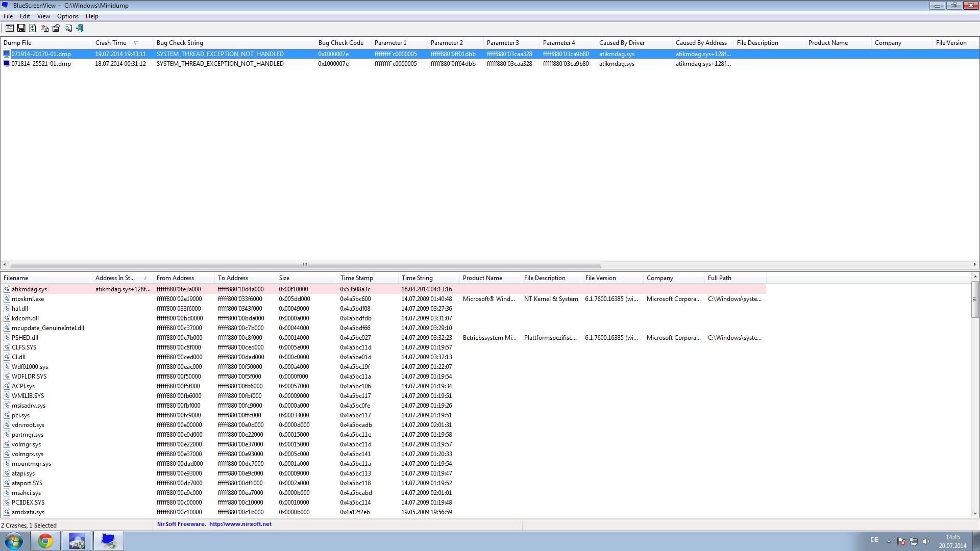The height and width of the screenshot is (551, 980).
Task: Open Chrome from the taskbar
Action: pos(45,541)
